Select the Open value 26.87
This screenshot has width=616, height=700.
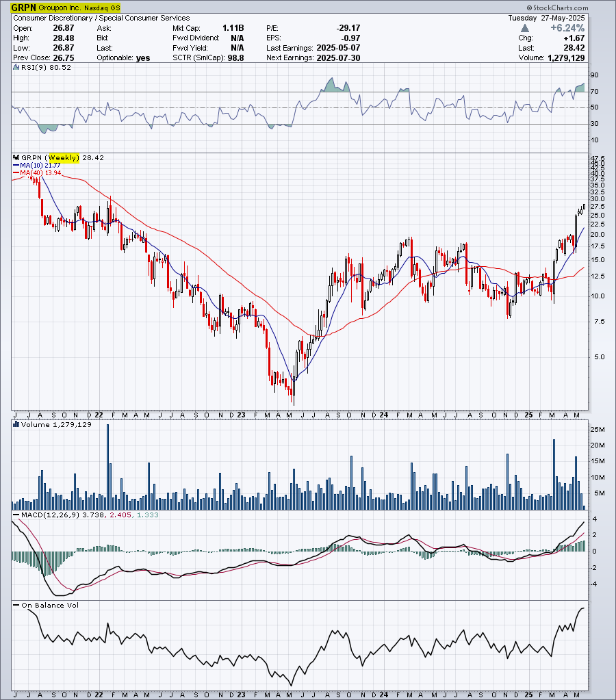click(x=64, y=28)
